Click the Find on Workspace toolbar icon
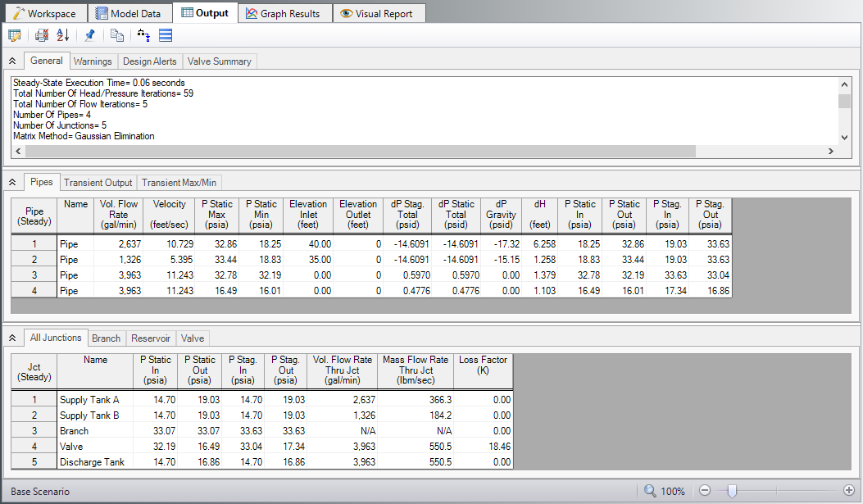 (x=142, y=34)
